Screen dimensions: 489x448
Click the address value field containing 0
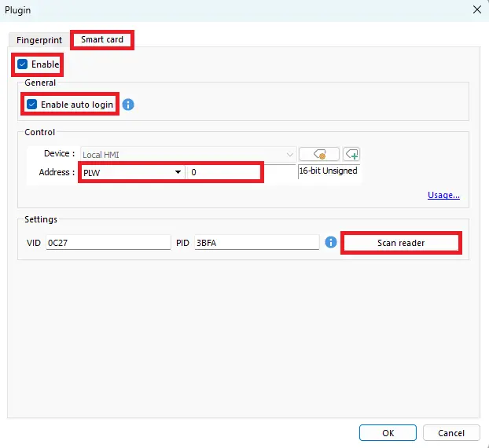(x=223, y=172)
